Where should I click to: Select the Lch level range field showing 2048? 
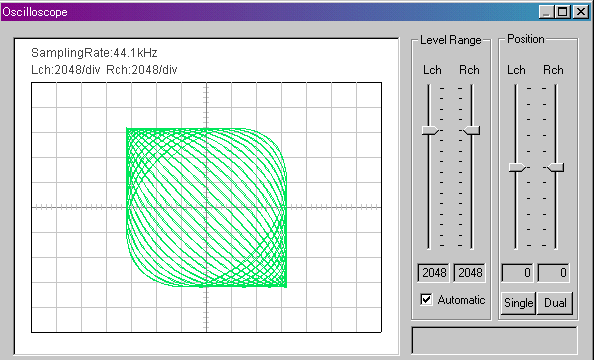[x=433, y=272]
